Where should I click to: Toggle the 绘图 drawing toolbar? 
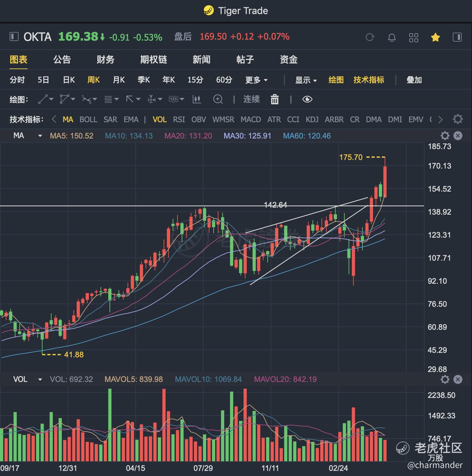click(336, 80)
